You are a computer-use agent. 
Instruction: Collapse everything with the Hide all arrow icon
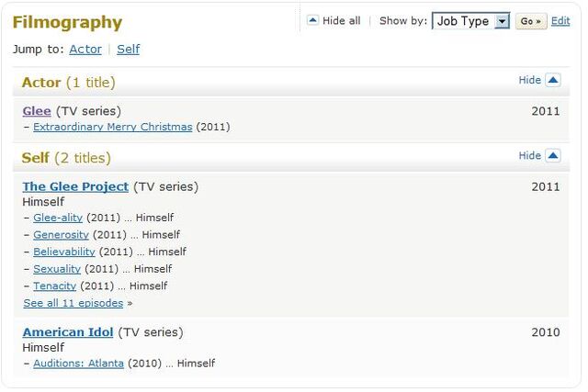pyautogui.click(x=312, y=20)
